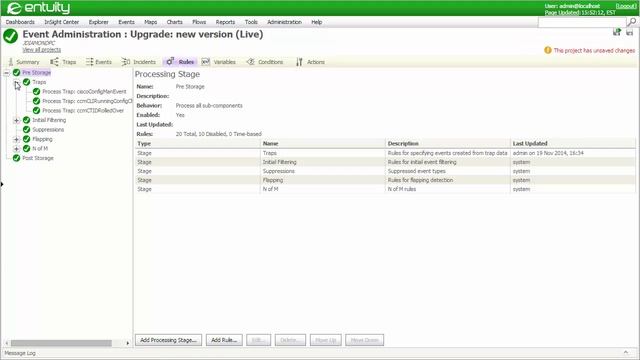The image size is (640, 360).
Task: Open the Explorer menu
Action: pyautogui.click(x=99, y=22)
